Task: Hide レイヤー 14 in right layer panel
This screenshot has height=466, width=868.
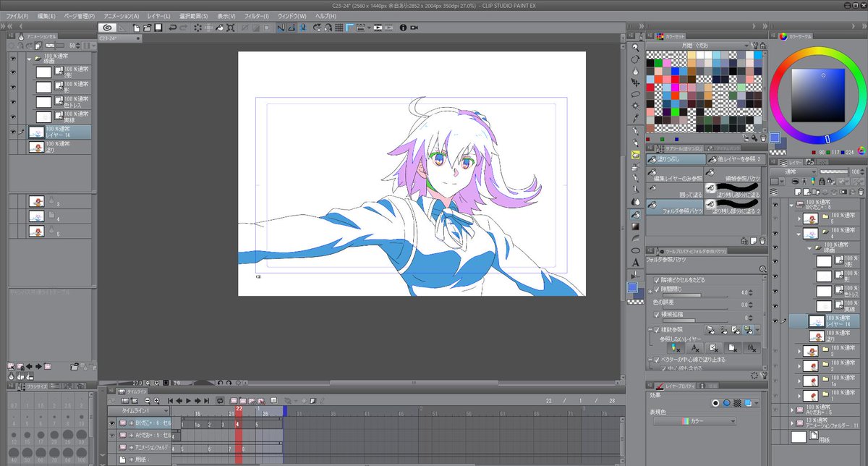Action: 775,321
